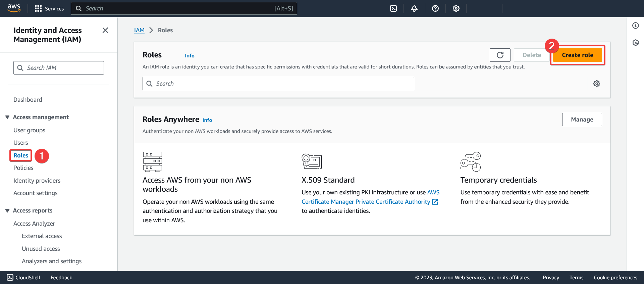
Task: Click the temporary credentials keys icon
Action: point(471,161)
